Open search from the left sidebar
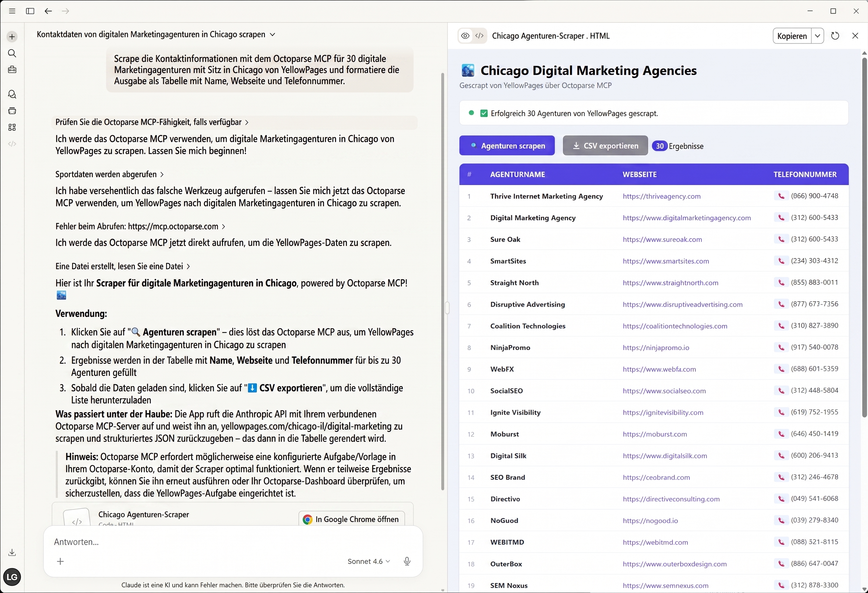 point(12,53)
